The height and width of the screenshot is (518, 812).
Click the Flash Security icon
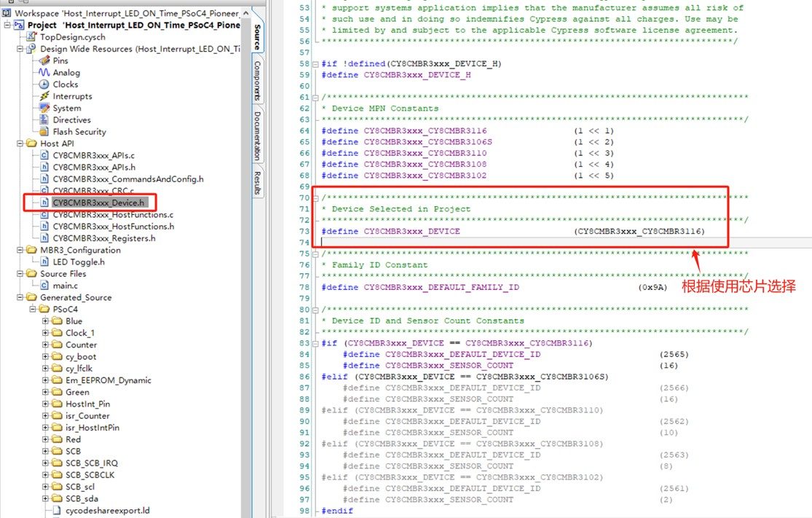(x=44, y=132)
